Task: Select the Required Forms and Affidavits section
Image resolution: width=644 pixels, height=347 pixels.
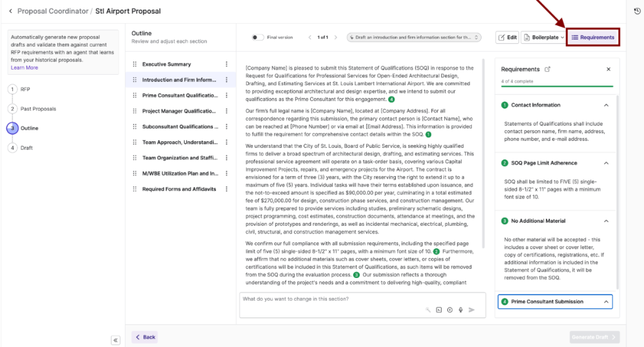Action: (x=179, y=189)
